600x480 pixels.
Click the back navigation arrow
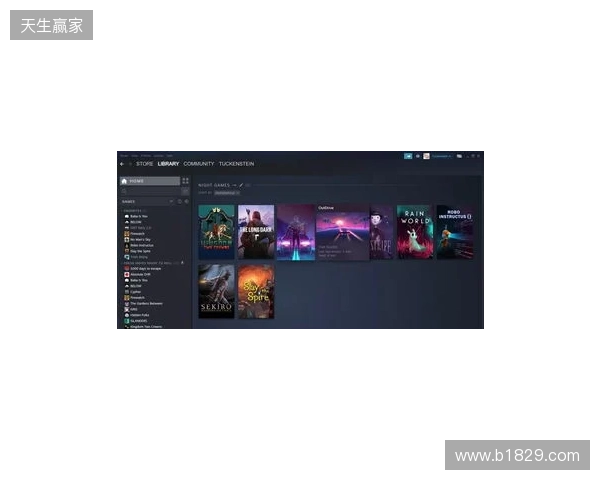click(122, 163)
